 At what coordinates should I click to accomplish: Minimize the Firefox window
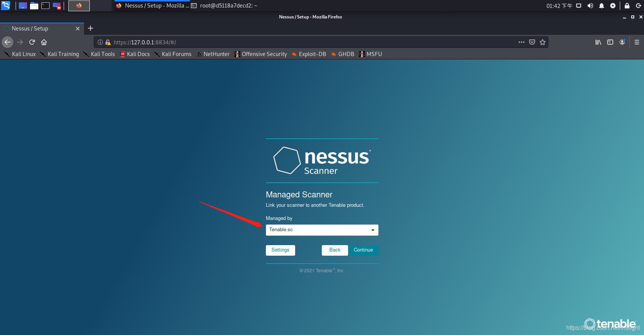(x=624, y=17)
